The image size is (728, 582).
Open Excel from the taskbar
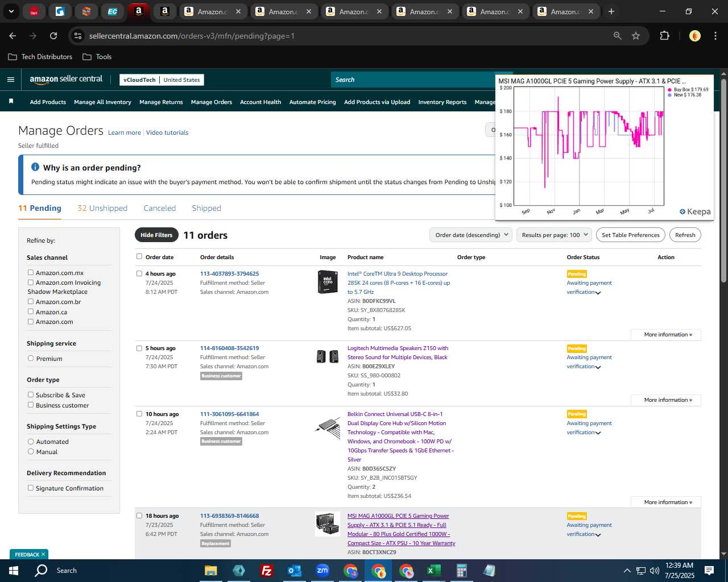pyautogui.click(x=433, y=571)
